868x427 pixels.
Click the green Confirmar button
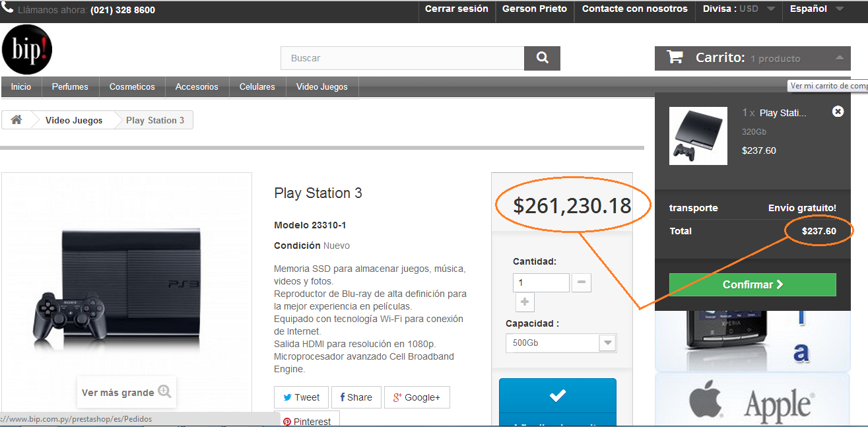[752, 284]
